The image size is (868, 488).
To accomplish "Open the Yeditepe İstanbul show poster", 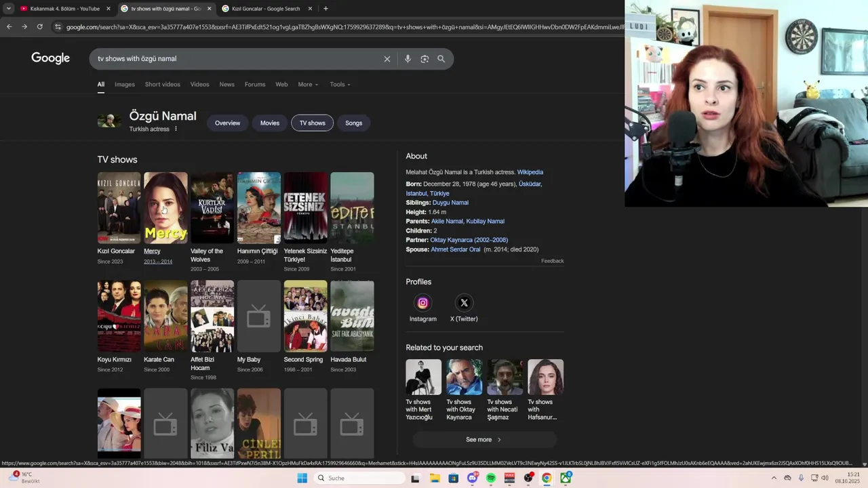I will click(352, 207).
